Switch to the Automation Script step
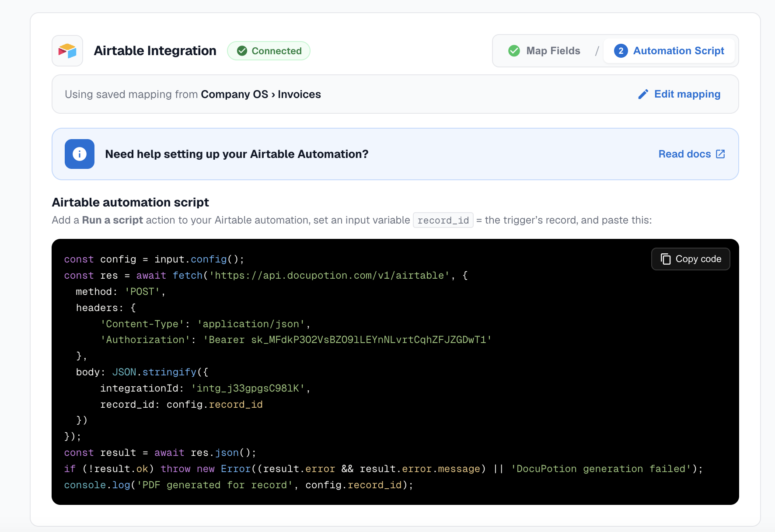This screenshot has width=775, height=532. pos(669,51)
